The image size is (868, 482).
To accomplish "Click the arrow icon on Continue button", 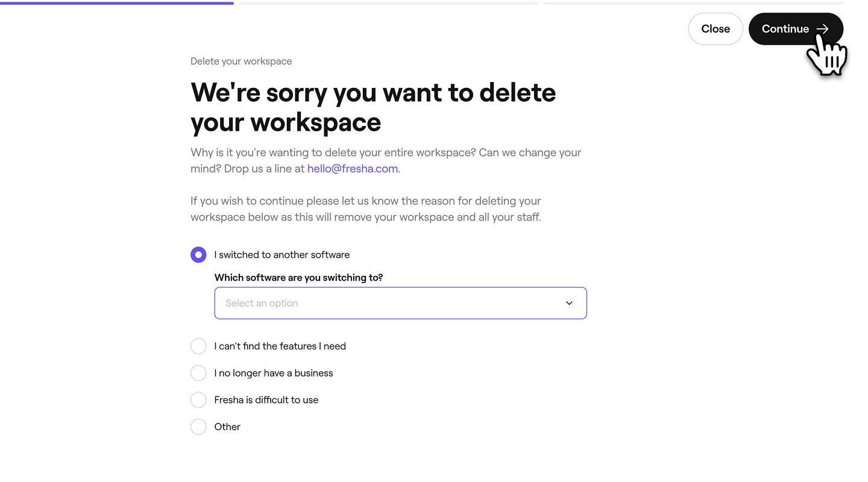I will point(823,29).
